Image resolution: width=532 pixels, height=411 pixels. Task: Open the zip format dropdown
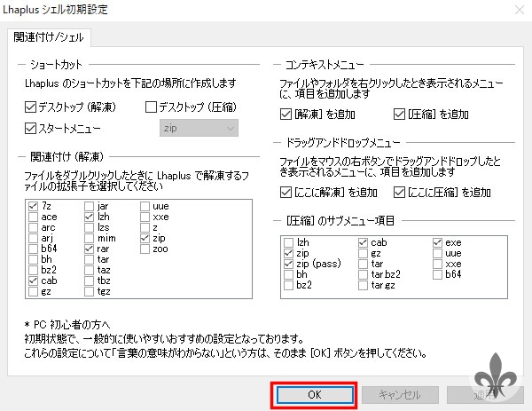pos(199,128)
